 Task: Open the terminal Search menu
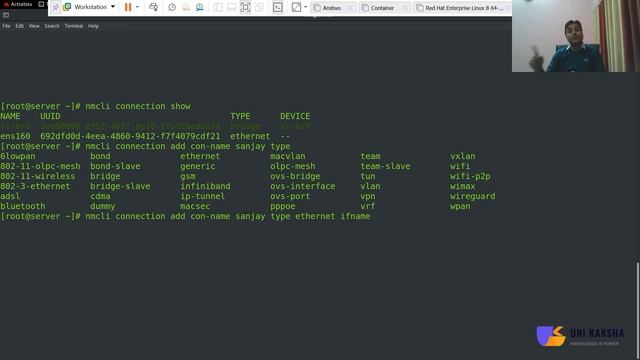pos(52,26)
